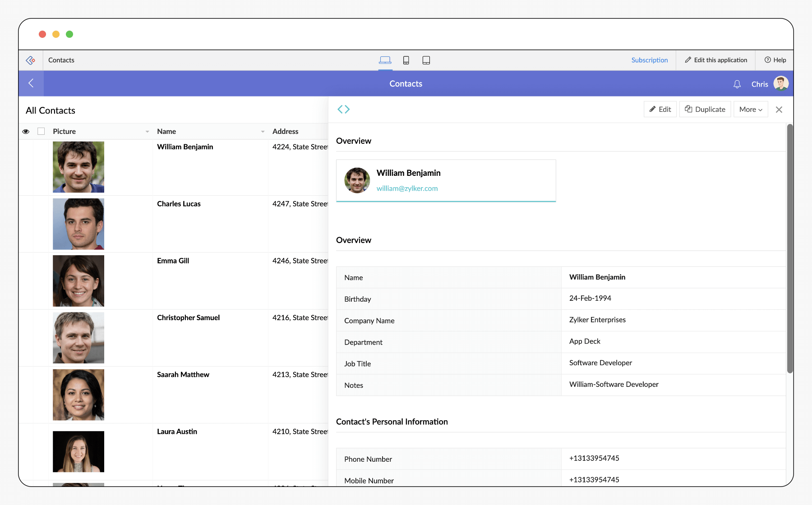
Task: Click Edit this application
Action: pyautogui.click(x=716, y=60)
